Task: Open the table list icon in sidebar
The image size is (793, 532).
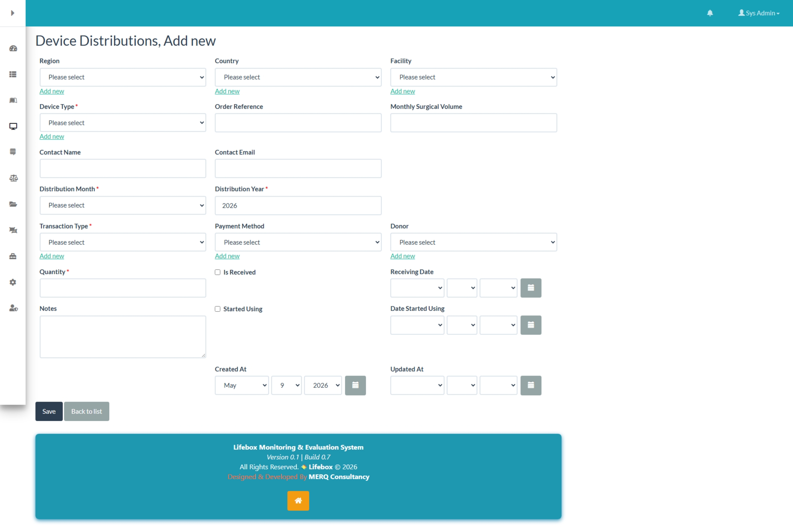Action: click(x=13, y=74)
